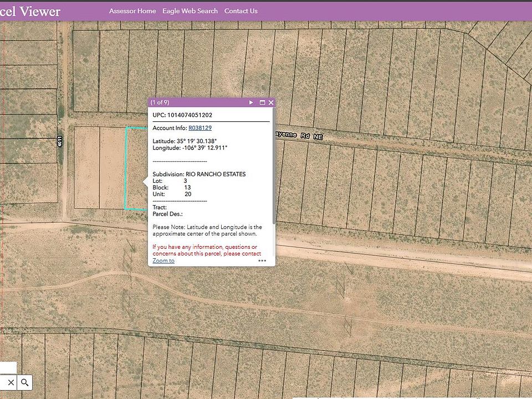Click the UPC number 1014074051202
Screen dimensions: 532x399
[190, 115]
